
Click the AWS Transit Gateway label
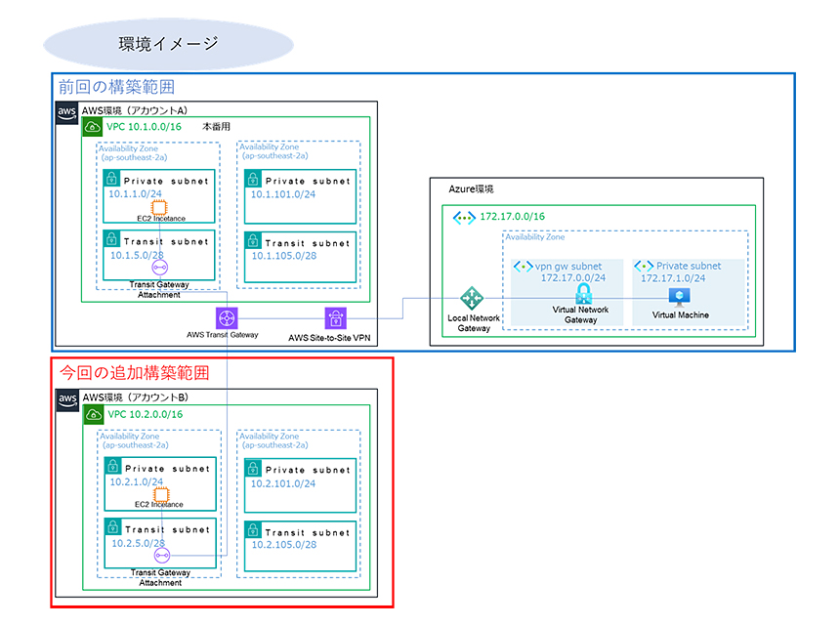223,335
